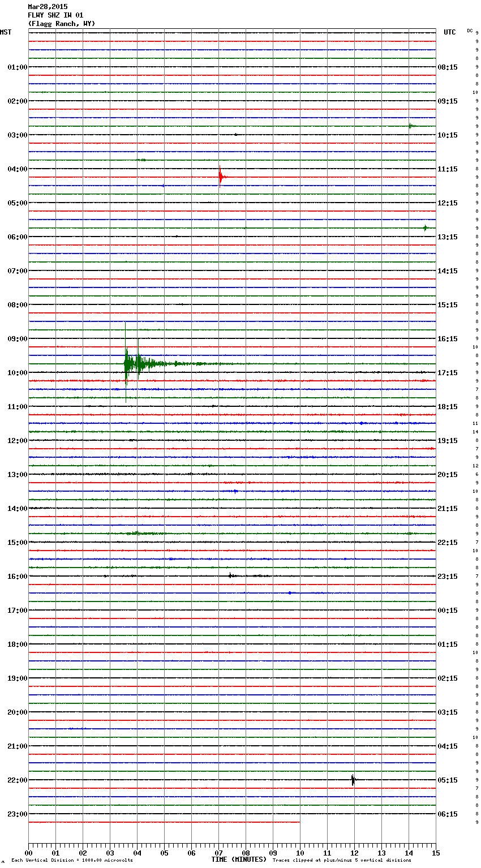
Task: Click minute axis label 03 at bottom
Action: (110, 853)
